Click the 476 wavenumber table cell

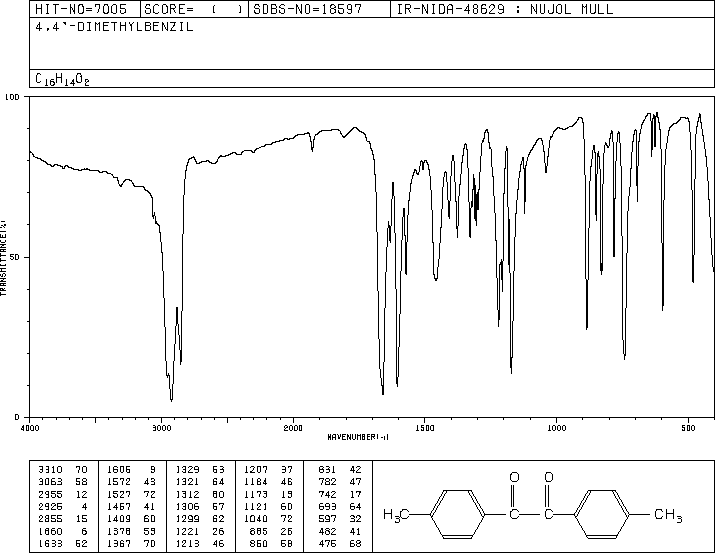327,543
